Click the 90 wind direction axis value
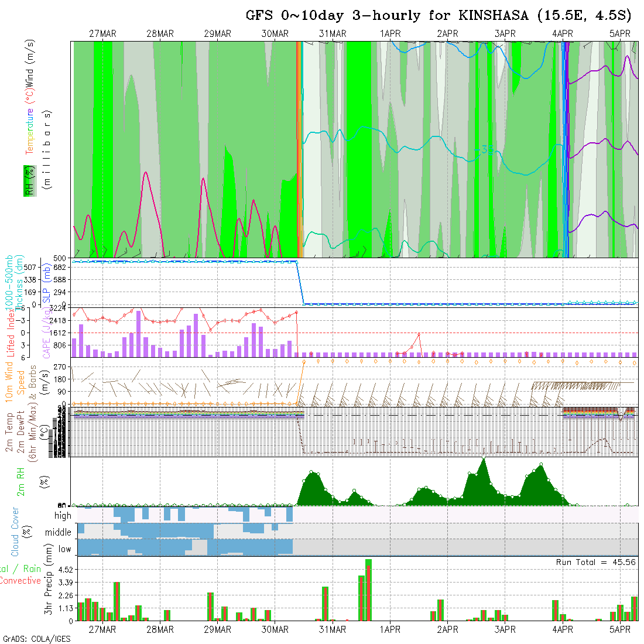The height and width of the screenshot is (644, 644). 61,392
